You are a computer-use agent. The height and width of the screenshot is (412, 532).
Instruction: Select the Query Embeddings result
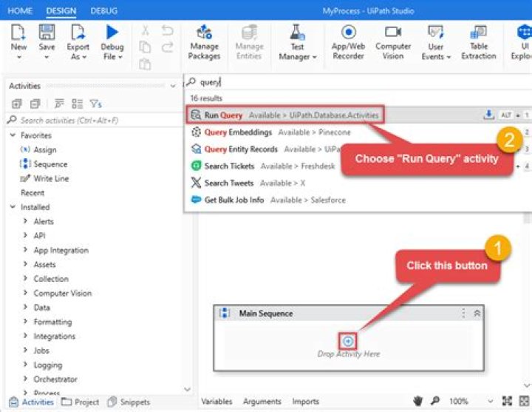pos(270,132)
